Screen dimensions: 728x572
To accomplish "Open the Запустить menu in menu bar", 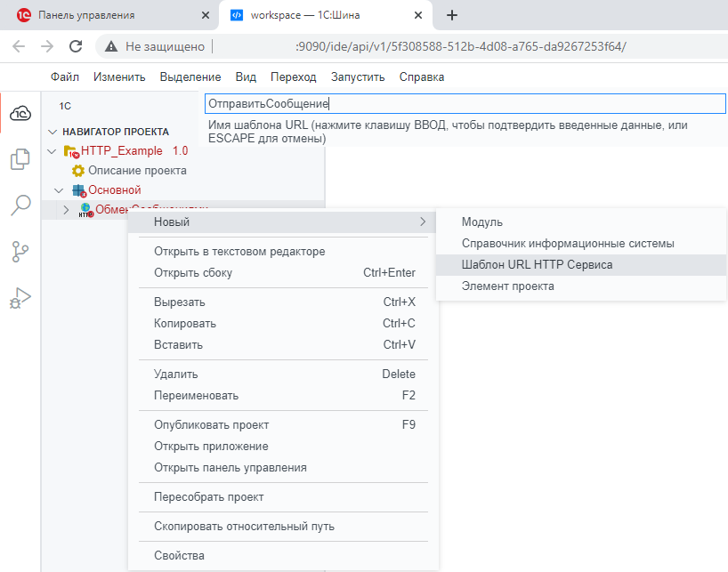I will coord(358,77).
